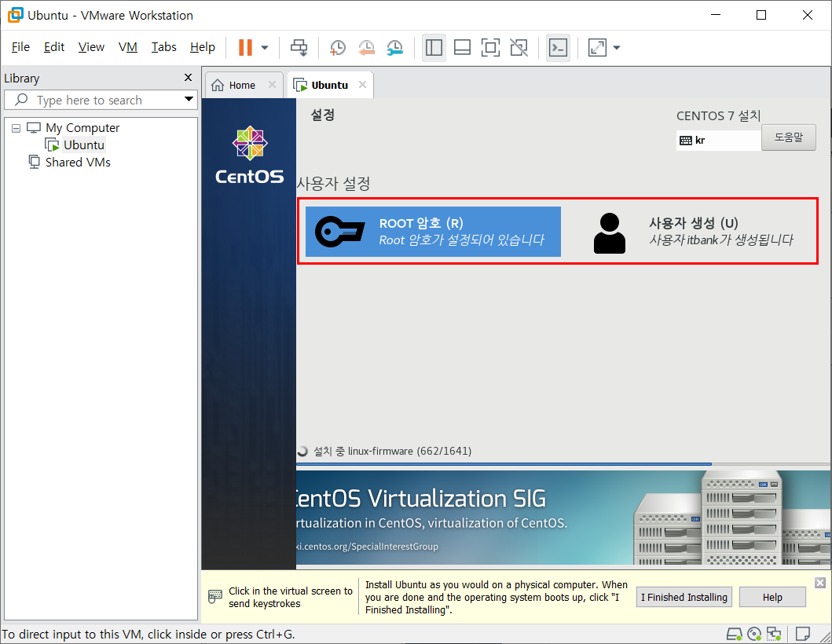Open the power options dropdown arrow
The image size is (832, 644).
click(x=265, y=48)
